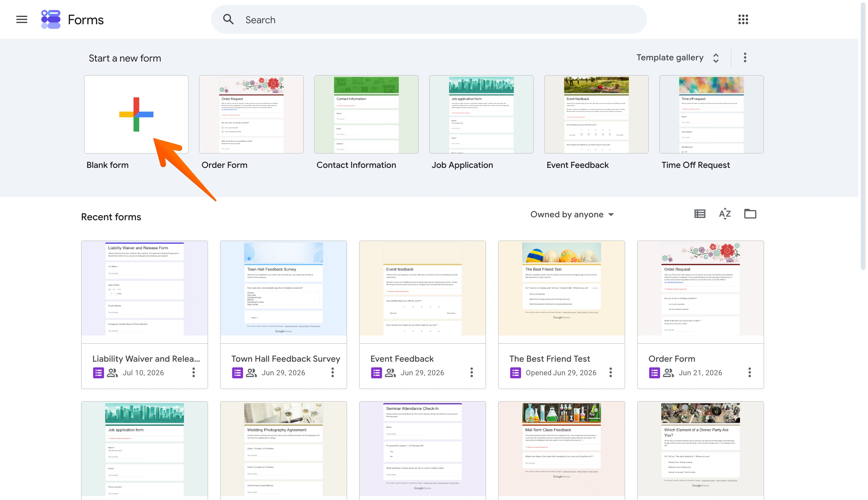Screen dimensions: 868x500
Task: Expand the Template gallery
Action: [678, 58]
